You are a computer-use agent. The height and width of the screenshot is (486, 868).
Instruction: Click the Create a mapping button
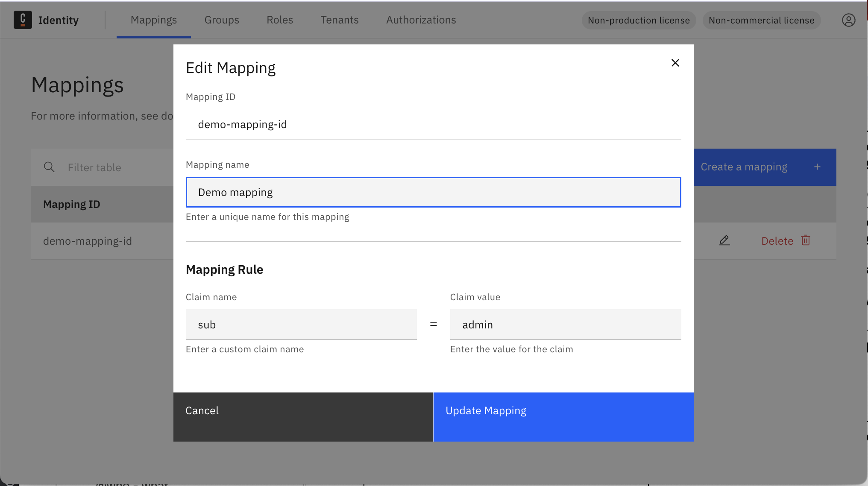pos(744,167)
